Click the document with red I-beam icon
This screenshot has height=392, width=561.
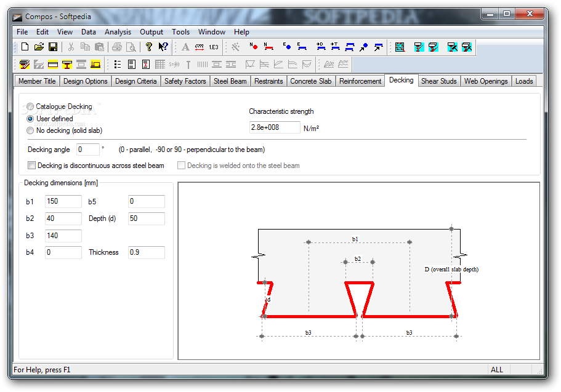[x=145, y=65]
